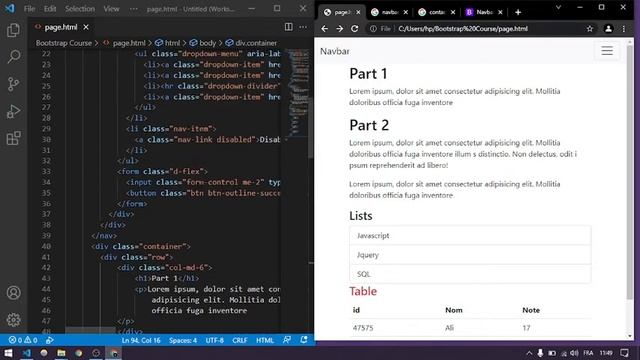Toggle the Navbar hamburger menu
Image resolution: width=640 pixels, height=360 pixels.
(607, 51)
